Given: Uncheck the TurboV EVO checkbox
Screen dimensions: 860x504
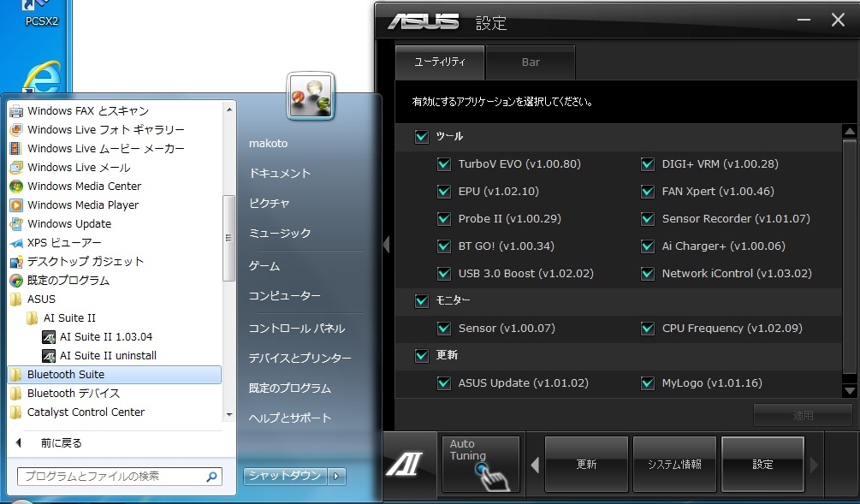Looking at the screenshot, I should 443,164.
